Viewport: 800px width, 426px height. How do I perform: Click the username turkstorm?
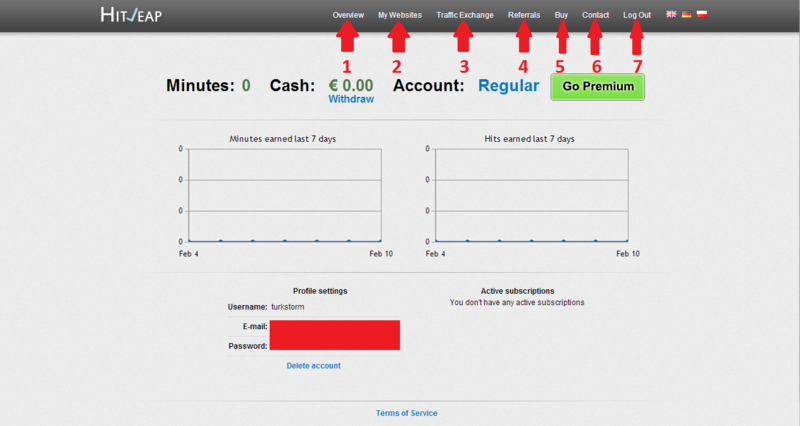(288, 307)
